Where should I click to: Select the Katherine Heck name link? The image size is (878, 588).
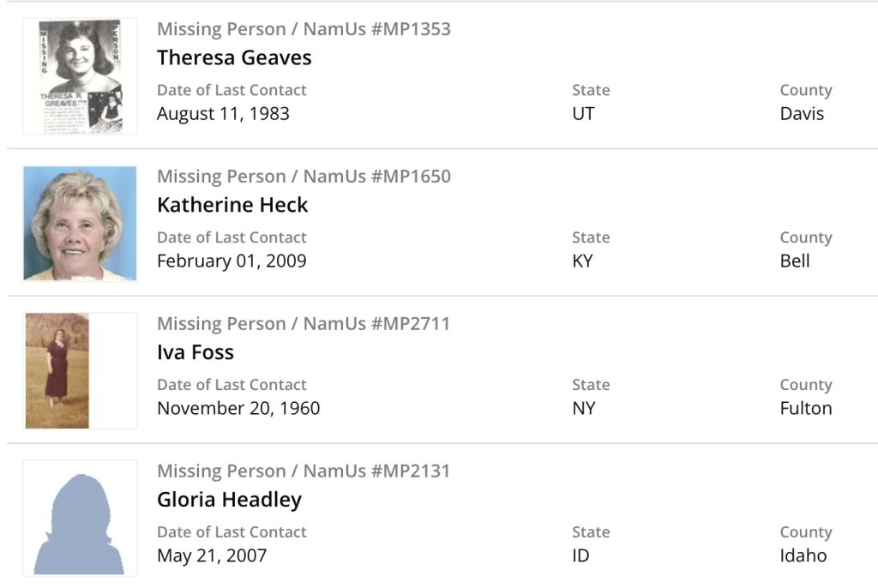(232, 205)
